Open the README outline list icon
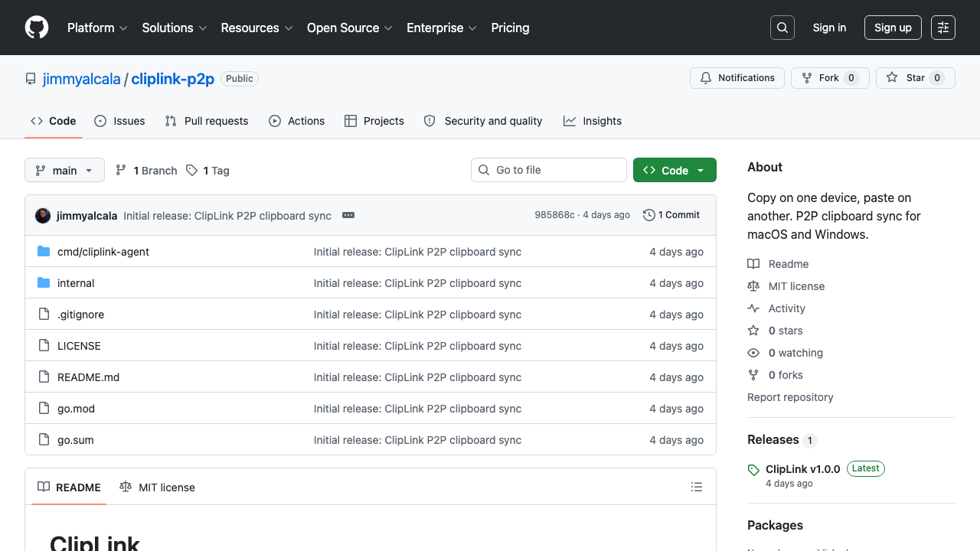Screen dimensions: 980x551 coord(696,487)
